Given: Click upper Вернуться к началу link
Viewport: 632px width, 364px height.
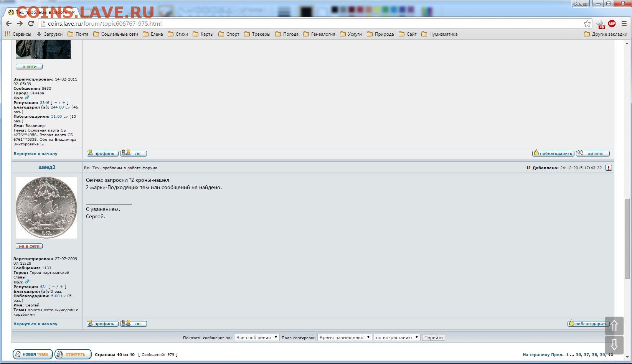Looking at the screenshot, I should [35, 153].
